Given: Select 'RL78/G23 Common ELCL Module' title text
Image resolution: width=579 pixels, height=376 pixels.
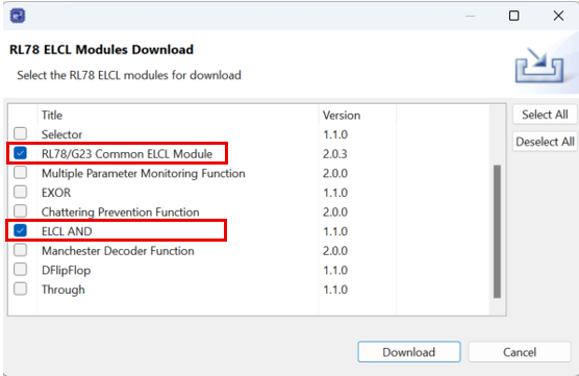Looking at the screenshot, I should 127,154.
